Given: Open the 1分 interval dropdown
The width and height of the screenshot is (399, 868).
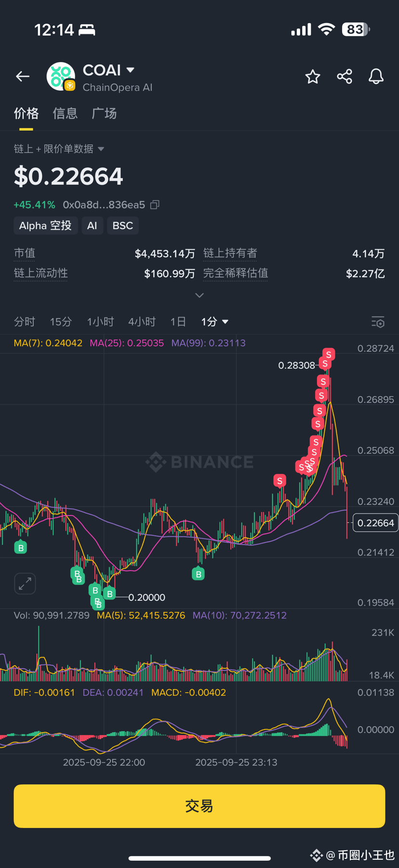Looking at the screenshot, I should 214,322.
